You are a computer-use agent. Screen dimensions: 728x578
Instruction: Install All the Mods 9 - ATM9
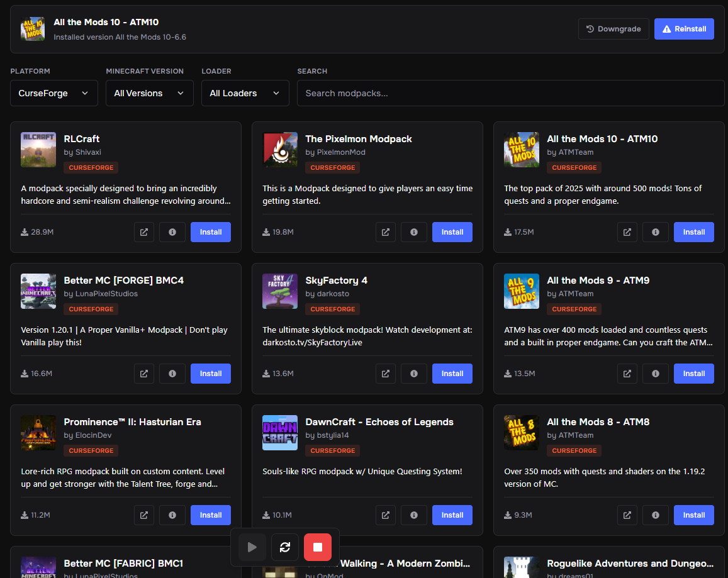tap(693, 374)
